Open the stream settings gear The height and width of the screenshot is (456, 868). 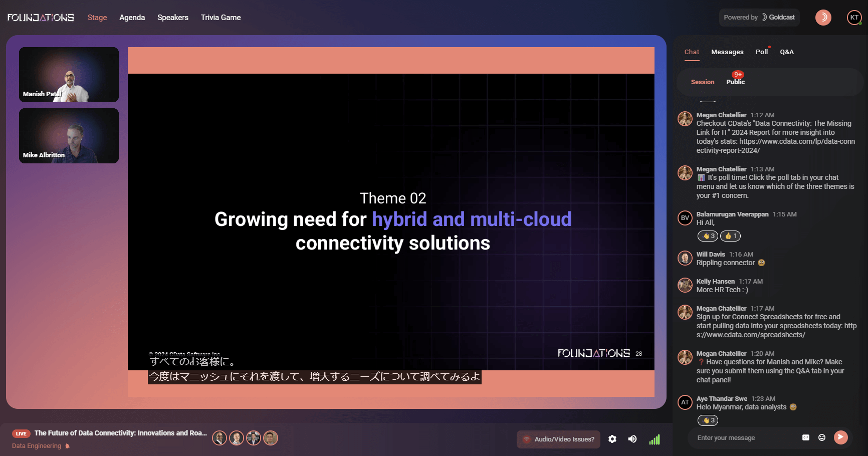coord(612,439)
